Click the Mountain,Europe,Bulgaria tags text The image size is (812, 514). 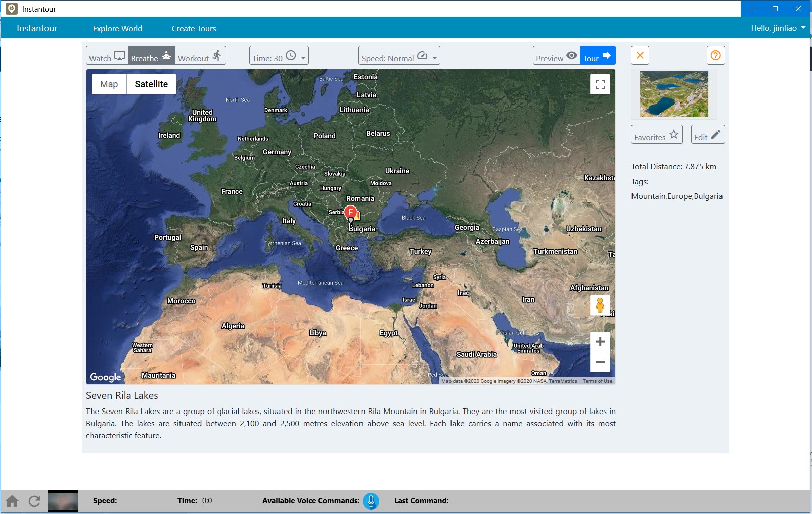tap(677, 196)
